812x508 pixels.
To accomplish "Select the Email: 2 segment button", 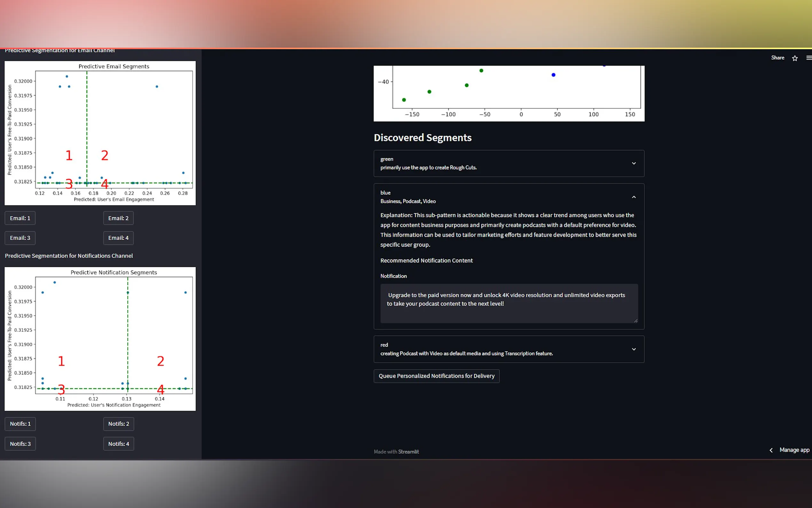I will point(118,218).
